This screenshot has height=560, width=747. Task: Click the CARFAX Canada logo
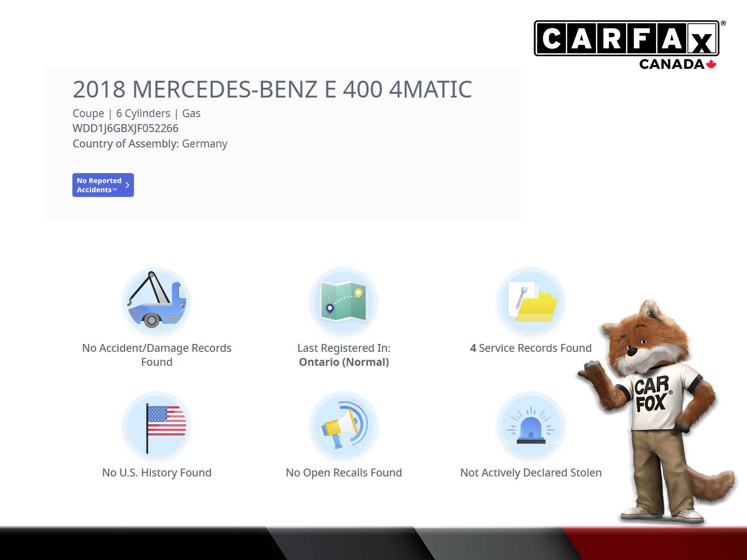pyautogui.click(x=629, y=45)
